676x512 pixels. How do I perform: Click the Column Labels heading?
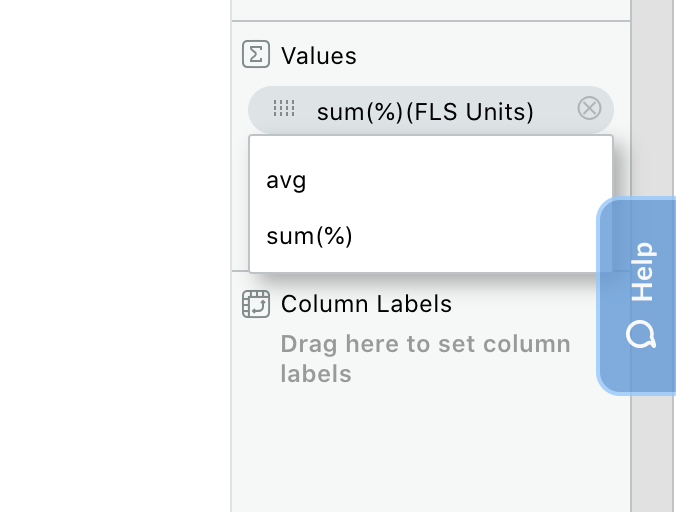(x=366, y=304)
